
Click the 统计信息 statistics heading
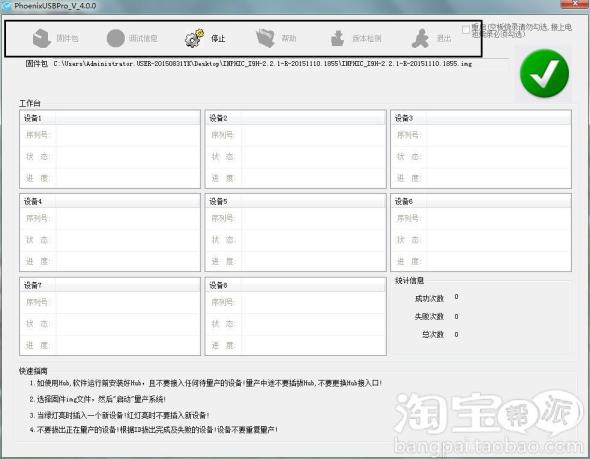(409, 281)
